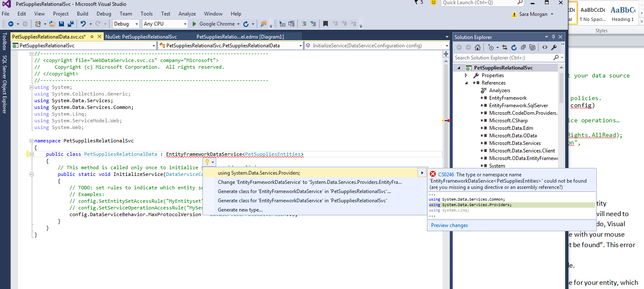Select 'using System.Data.Services.Providers;' quick fix
The image size is (644, 289).
click(259, 173)
